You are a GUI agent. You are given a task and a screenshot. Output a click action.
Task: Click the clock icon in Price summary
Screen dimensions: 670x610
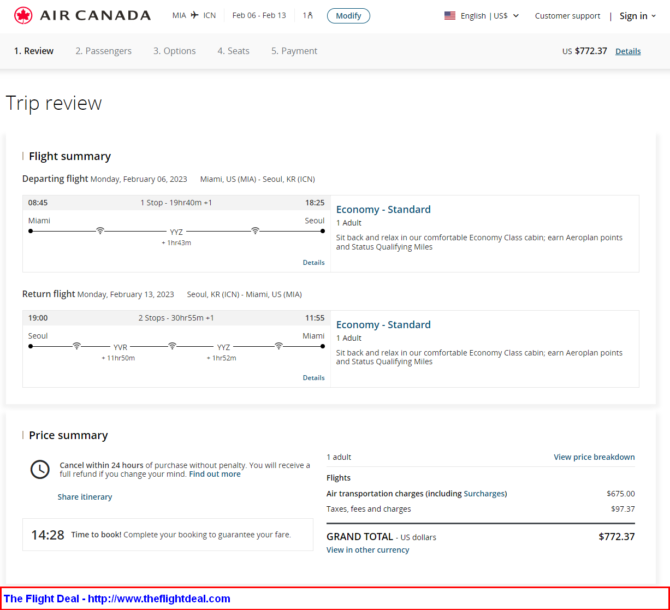point(40,469)
